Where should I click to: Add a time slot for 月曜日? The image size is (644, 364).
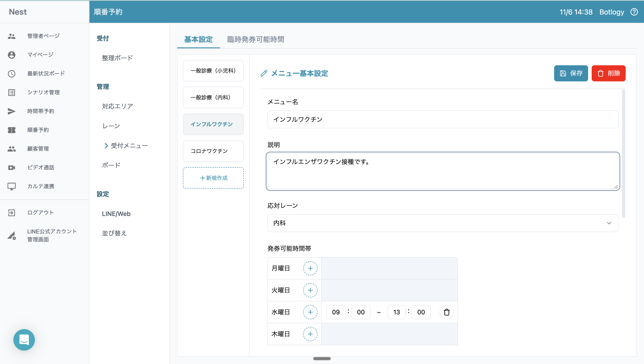click(310, 268)
